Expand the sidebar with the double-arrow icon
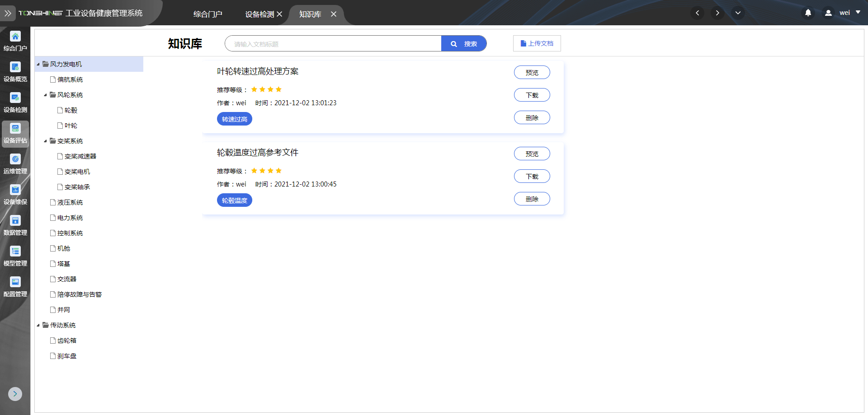The image size is (868, 415). 8,14
